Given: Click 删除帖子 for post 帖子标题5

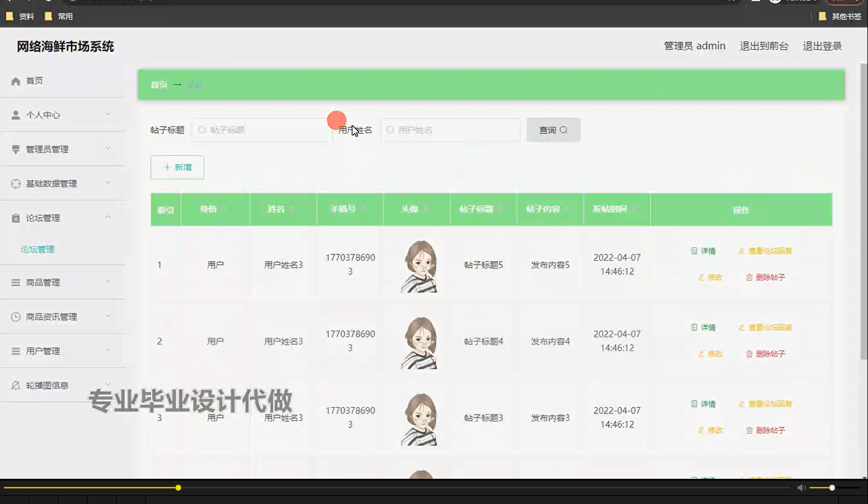Looking at the screenshot, I should pyautogui.click(x=766, y=277).
